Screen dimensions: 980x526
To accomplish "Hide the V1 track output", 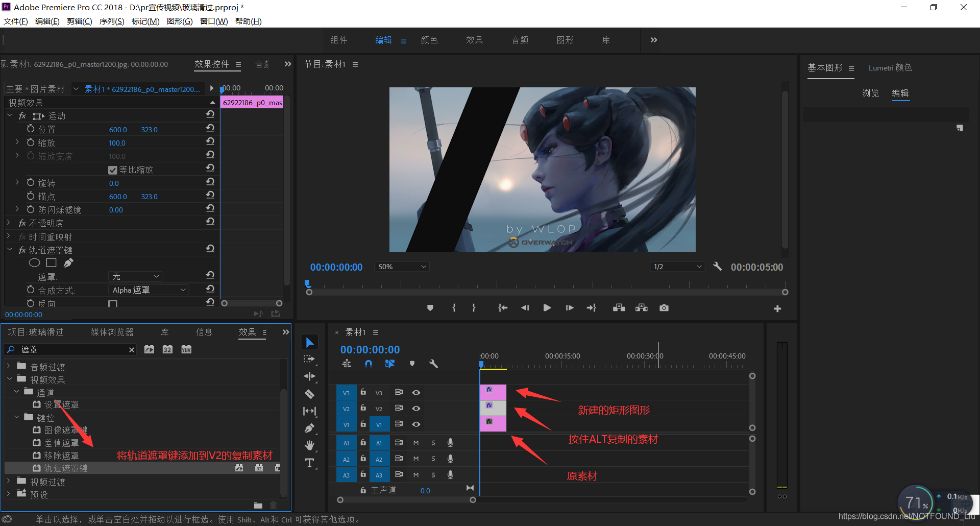I will click(416, 424).
